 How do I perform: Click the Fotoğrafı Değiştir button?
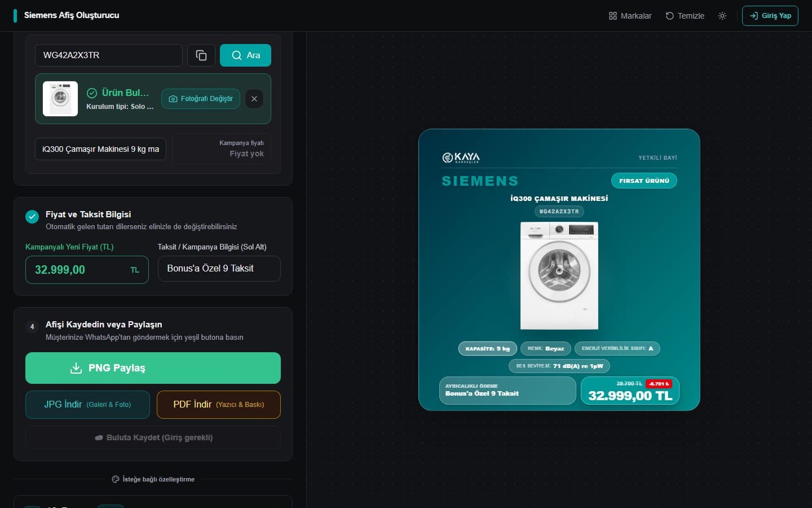[201, 99]
